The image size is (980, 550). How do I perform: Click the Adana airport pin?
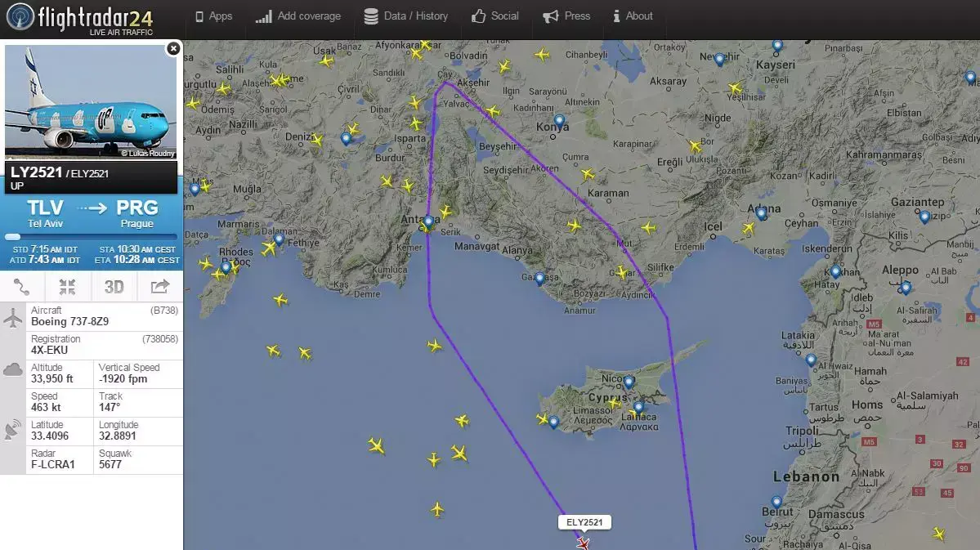tap(761, 214)
